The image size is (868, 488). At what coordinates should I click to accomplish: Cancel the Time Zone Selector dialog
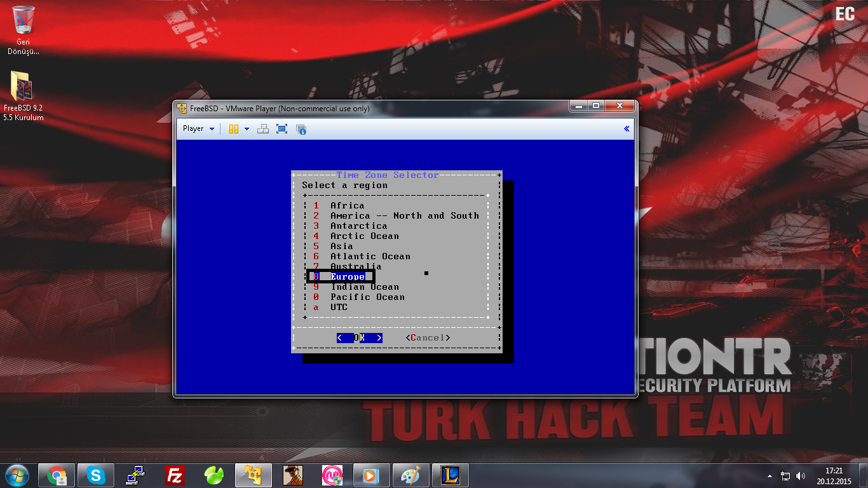tap(428, 337)
